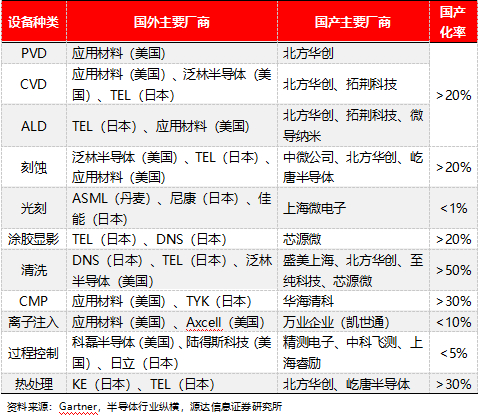Select the 涂胶显影 row label
Screen dimensions: 478x416
[34, 239]
